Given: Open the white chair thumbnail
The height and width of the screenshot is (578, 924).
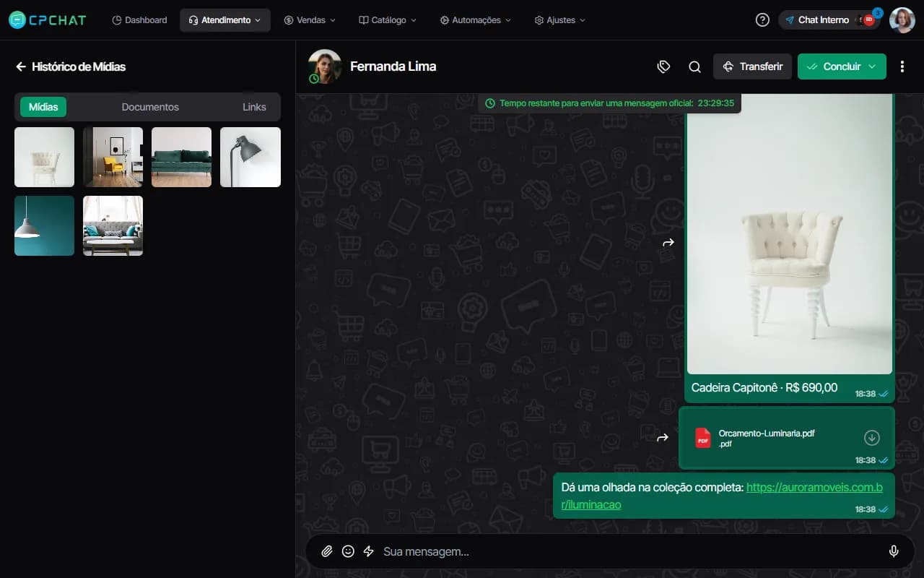Looking at the screenshot, I should (44, 157).
